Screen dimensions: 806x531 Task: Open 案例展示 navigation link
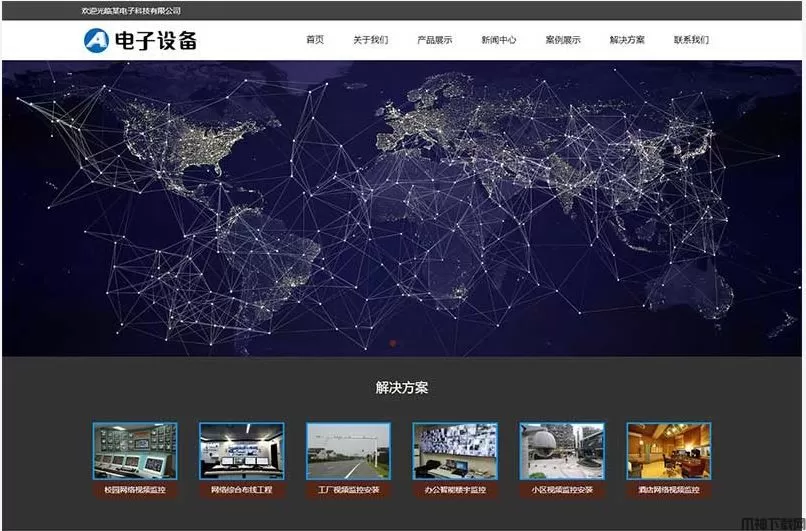563,40
